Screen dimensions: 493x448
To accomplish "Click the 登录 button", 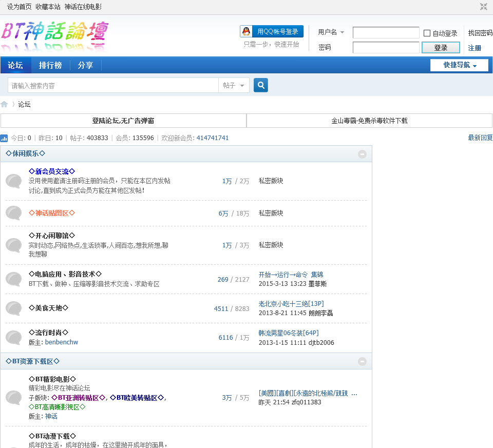I will 441,48.
